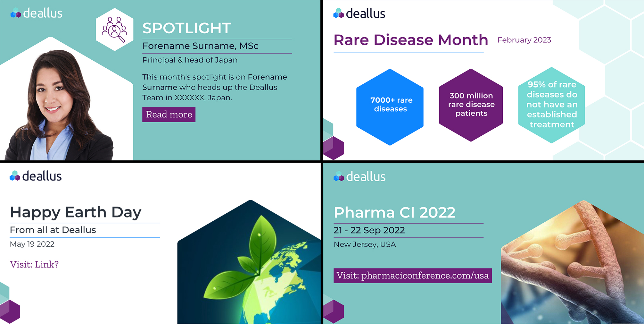Screen dimensions: 644x324
Task: Select the purple 300 million patients hexagon
Action: (x=471, y=105)
